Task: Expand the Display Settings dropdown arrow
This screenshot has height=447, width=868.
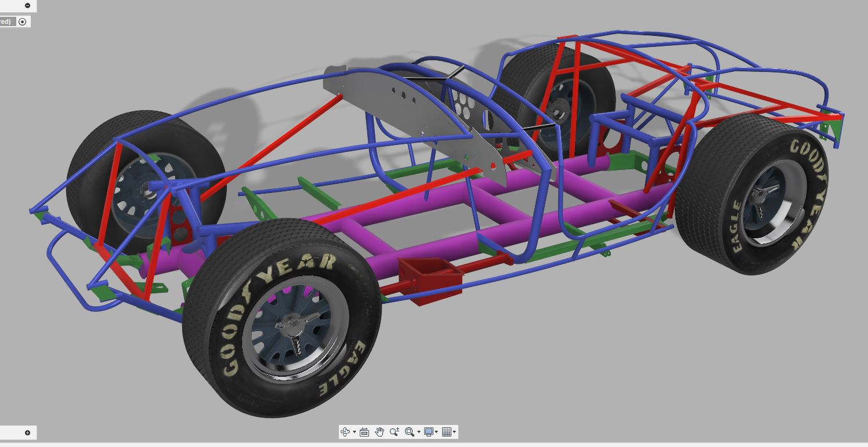Action: click(x=436, y=432)
